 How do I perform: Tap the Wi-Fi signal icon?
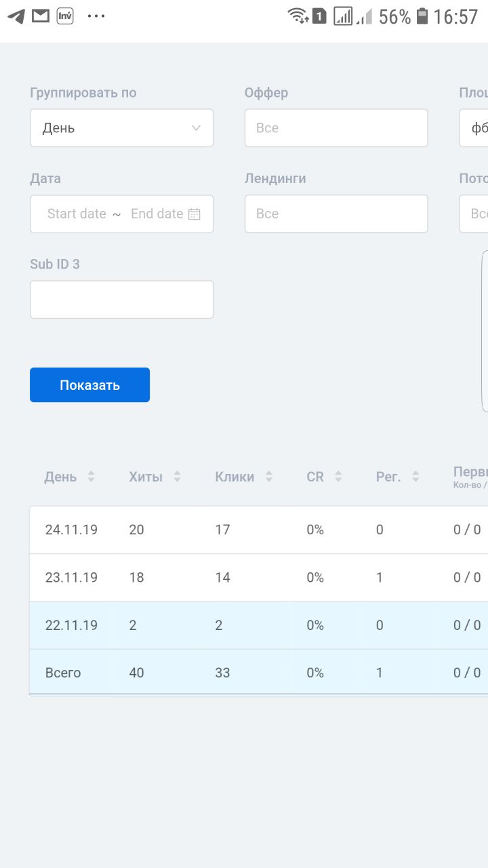click(298, 16)
